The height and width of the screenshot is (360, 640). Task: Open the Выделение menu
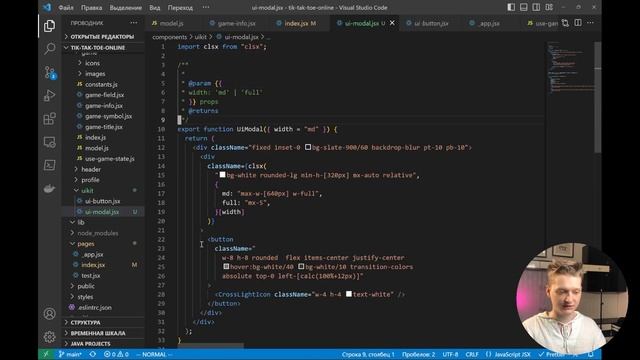click(126, 7)
